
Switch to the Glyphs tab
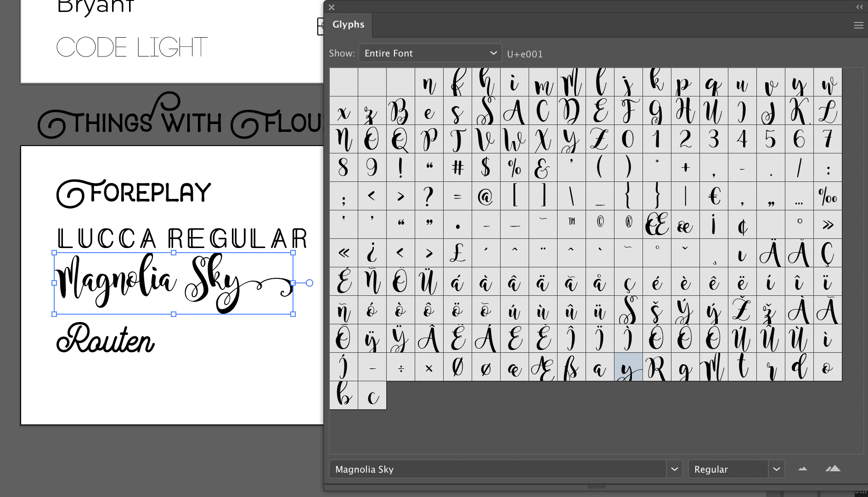[x=348, y=25]
